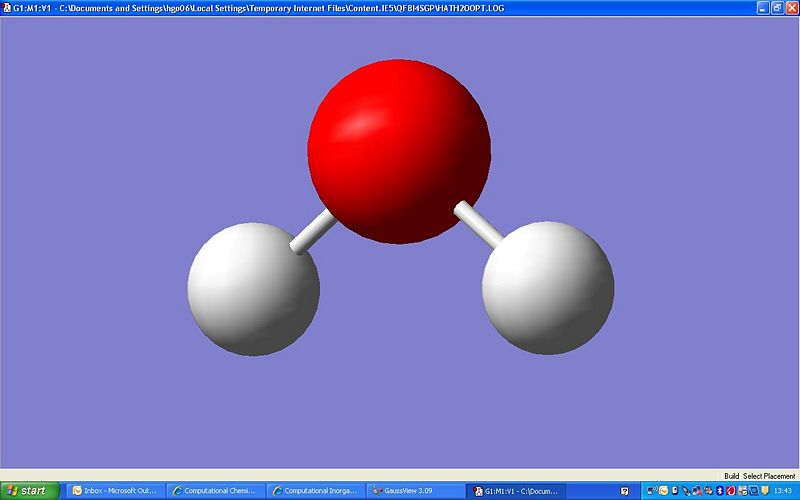
Task: Restore down the G1:M1:V1 window
Action: pos(777,8)
